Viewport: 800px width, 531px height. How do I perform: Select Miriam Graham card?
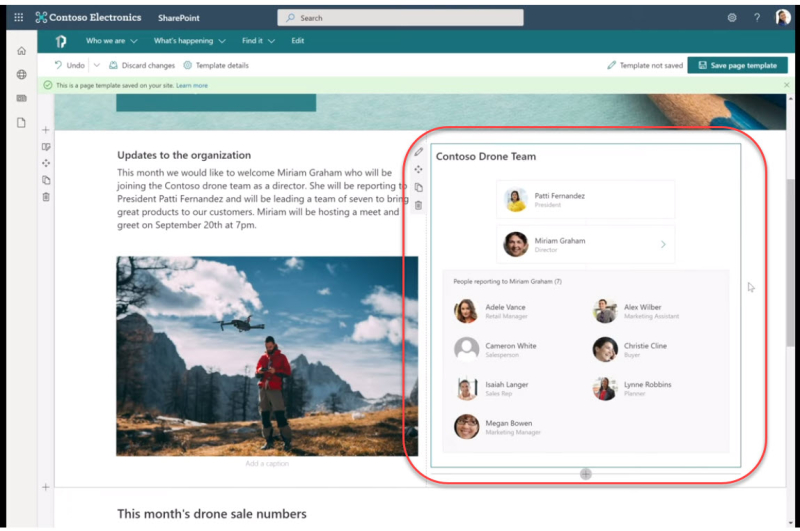click(x=586, y=244)
